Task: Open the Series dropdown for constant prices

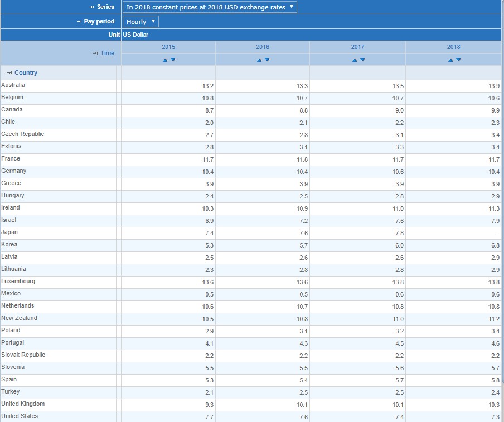Action: (210, 7)
